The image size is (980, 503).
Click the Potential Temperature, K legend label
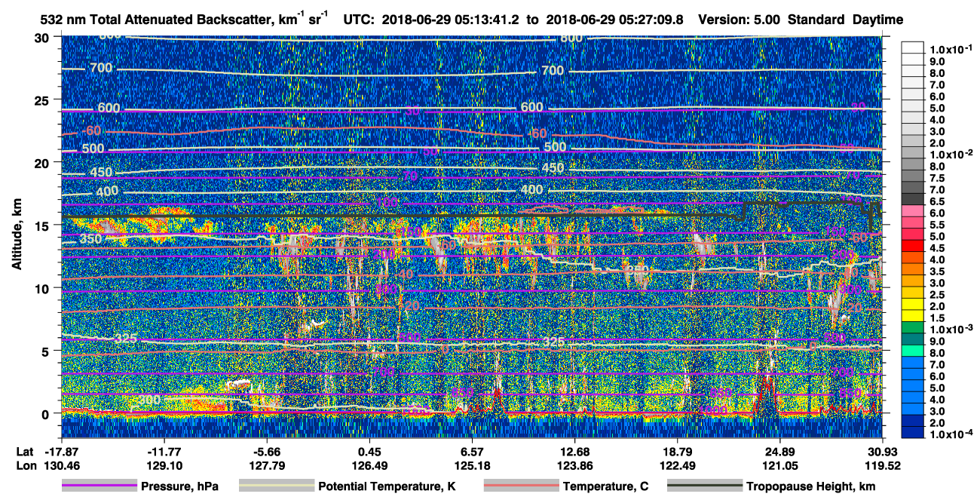(387, 486)
